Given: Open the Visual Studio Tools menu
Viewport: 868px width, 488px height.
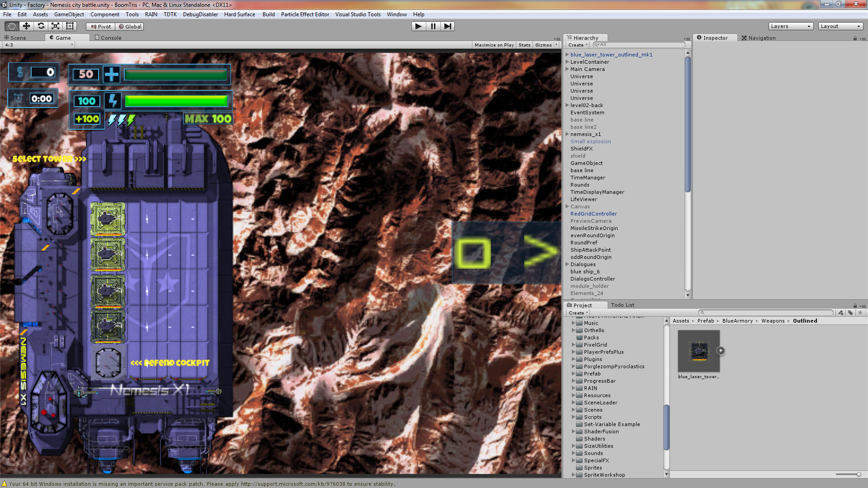Looking at the screenshot, I should point(358,14).
